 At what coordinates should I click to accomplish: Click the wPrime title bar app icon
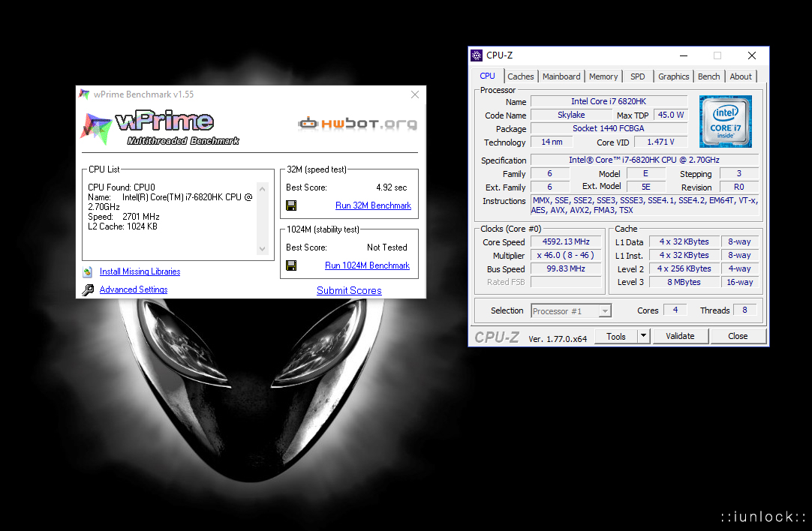84,94
